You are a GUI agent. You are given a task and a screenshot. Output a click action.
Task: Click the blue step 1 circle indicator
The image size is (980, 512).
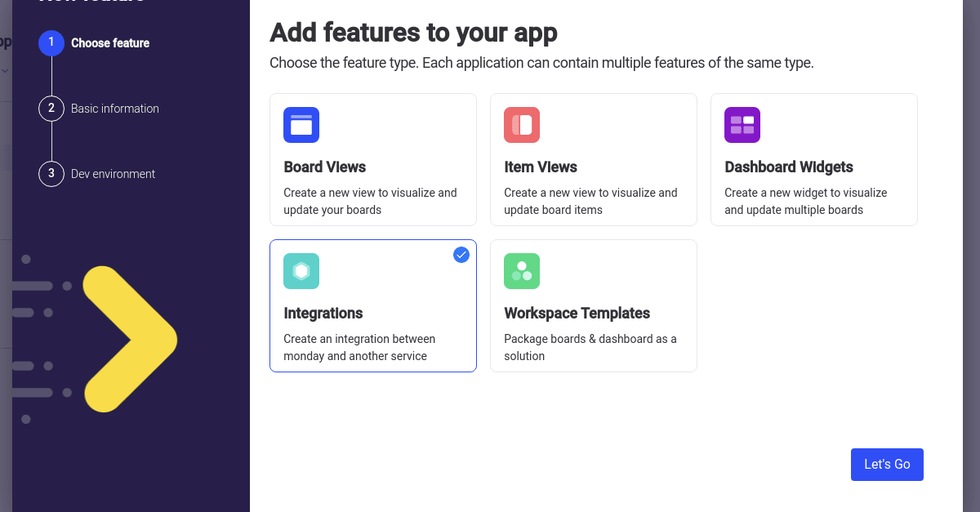coord(51,42)
